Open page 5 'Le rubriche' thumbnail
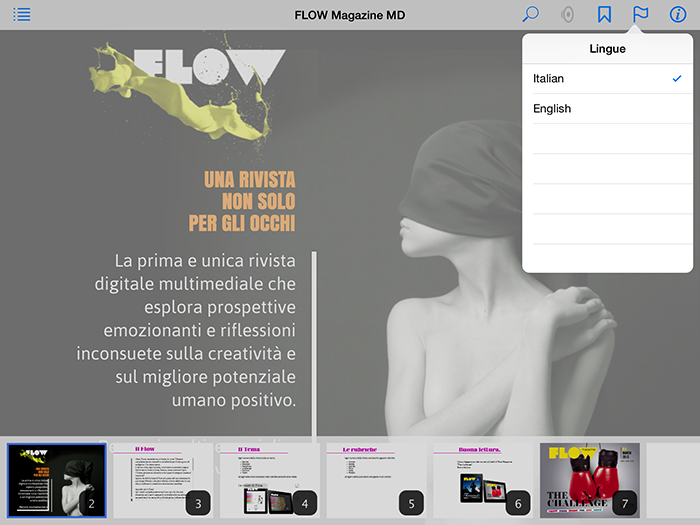 point(376,480)
